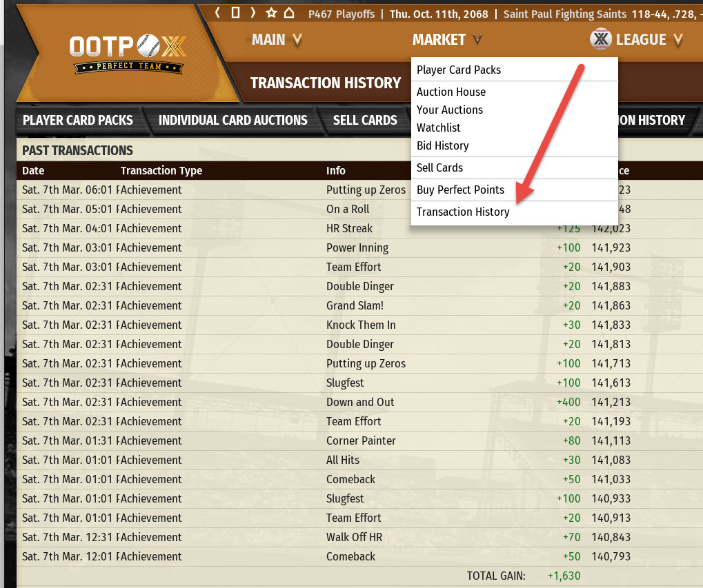The width and height of the screenshot is (703, 588).
Task: Open Buy Perfect Points menu entry
Action: coord(460,190)
